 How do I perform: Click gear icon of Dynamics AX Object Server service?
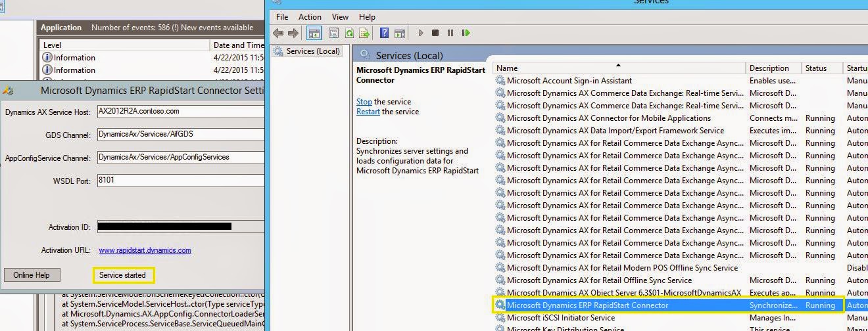[500, 293]
